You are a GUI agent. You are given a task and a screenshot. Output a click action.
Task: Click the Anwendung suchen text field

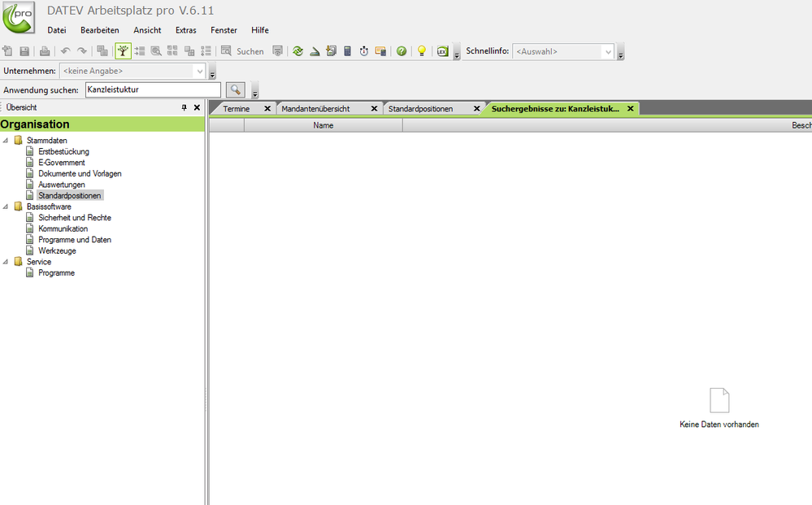coord(153,89)
